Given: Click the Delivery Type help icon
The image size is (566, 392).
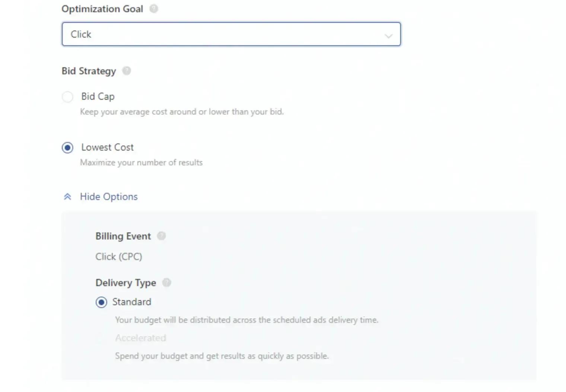Looking at the screenshot, I should point(167,283).
